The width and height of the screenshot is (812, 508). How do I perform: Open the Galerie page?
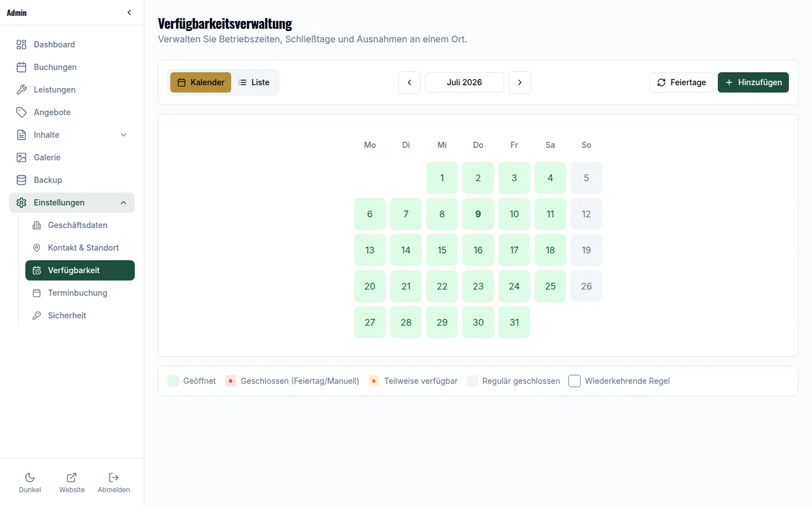(72, 157)
